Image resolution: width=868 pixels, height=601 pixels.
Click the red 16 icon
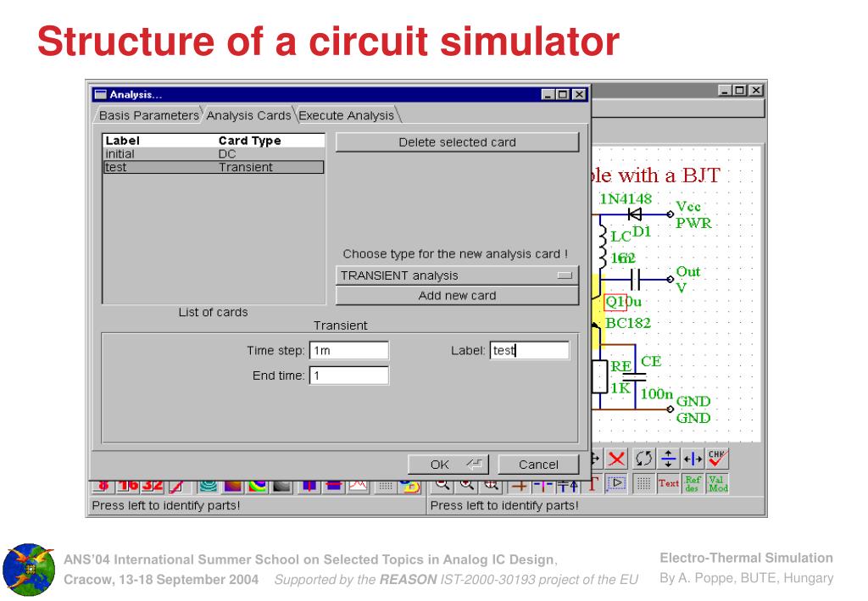pyautogui.click(x=128, y=486)
